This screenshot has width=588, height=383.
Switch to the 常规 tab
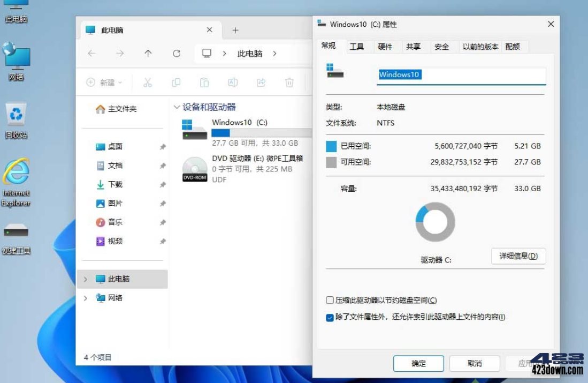click(329, 46)
